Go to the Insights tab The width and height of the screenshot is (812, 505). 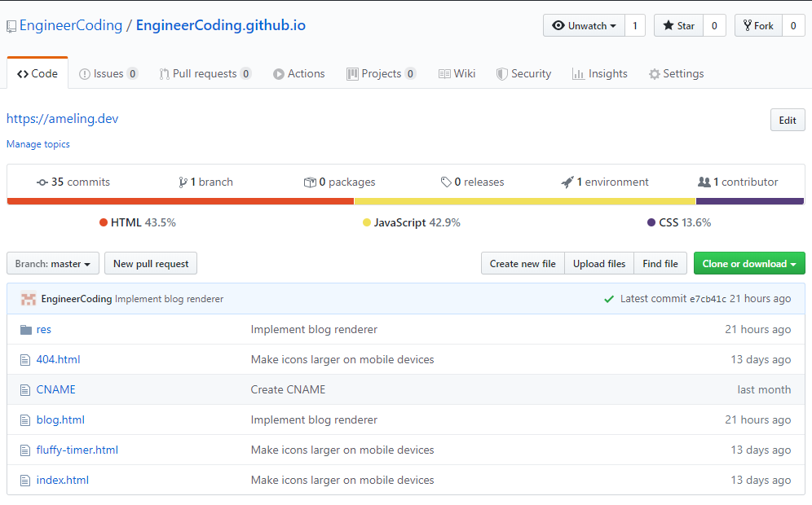pyautogui.click(x=600, y=74)
